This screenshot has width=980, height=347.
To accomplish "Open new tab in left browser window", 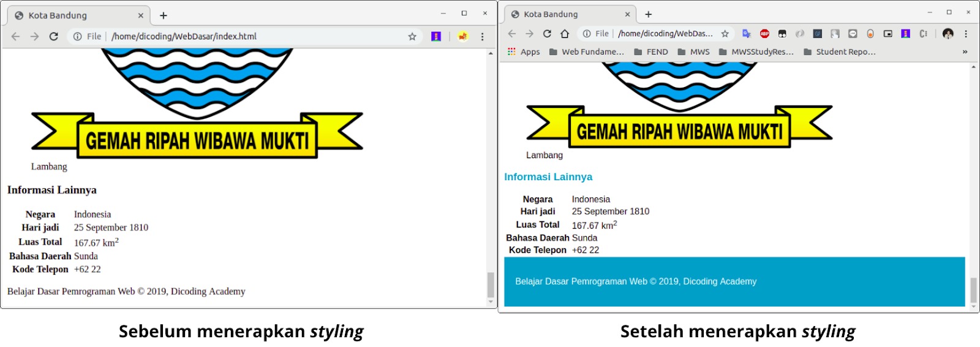I will (164, 16).
